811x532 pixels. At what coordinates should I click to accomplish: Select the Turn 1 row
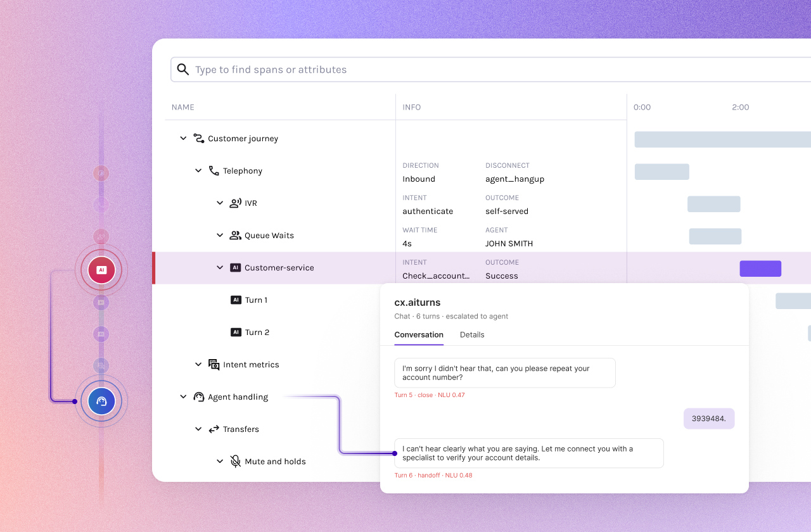[274, 300]
